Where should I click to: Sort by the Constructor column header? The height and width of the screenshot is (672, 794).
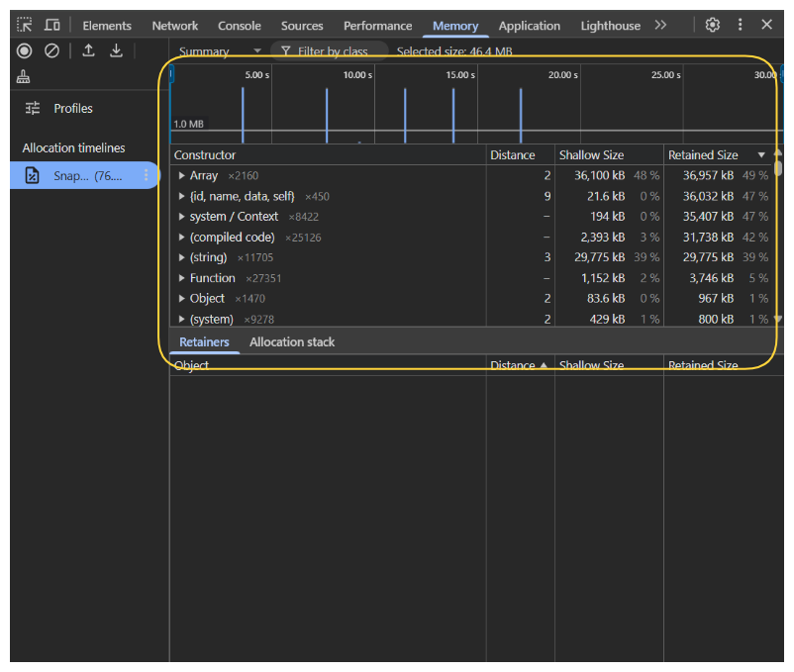[x=328, y=154]
